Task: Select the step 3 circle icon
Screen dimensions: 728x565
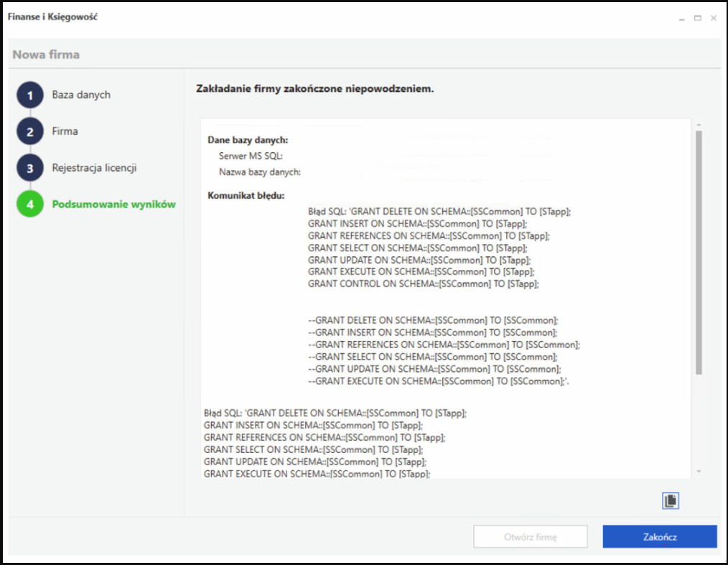Action: (x=30, y=167)
